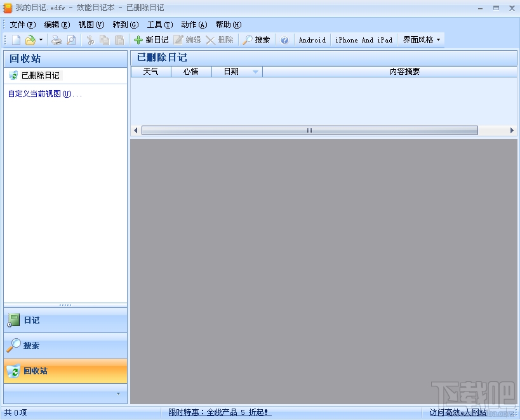Open navigation pane options dropdown arrow
The height and width of the screenshot is (420, 520).
click(118, 394)
